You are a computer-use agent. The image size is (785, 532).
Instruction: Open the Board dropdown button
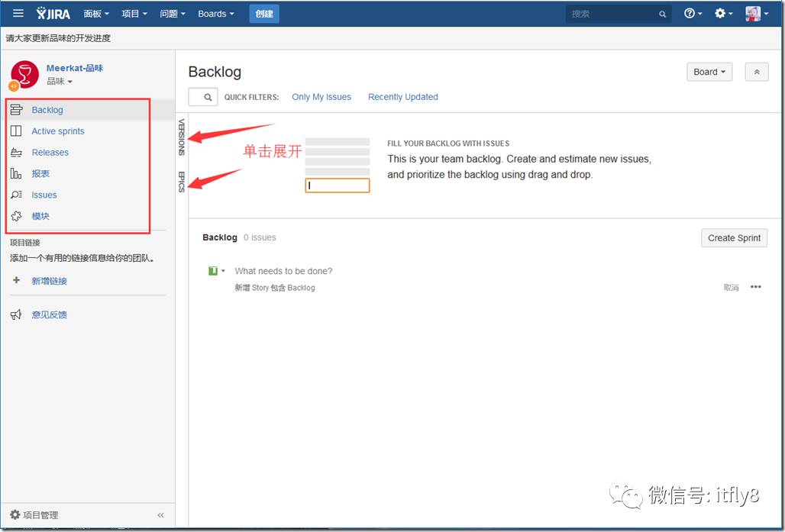pos(709,72)
